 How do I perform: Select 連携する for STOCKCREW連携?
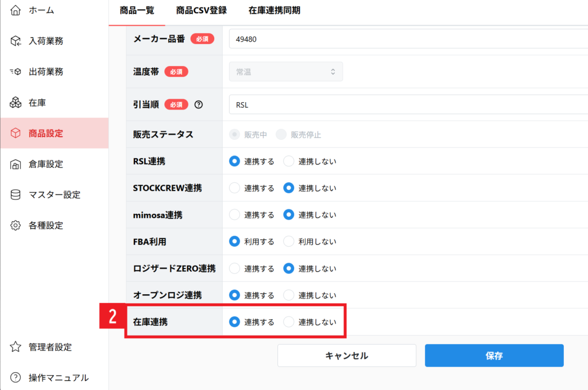(x=234, y=188)
